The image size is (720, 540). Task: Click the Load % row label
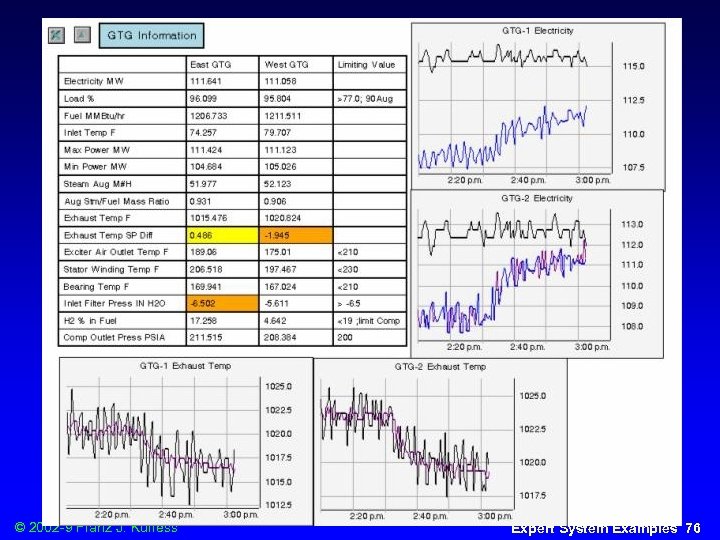tap(79, 99)
